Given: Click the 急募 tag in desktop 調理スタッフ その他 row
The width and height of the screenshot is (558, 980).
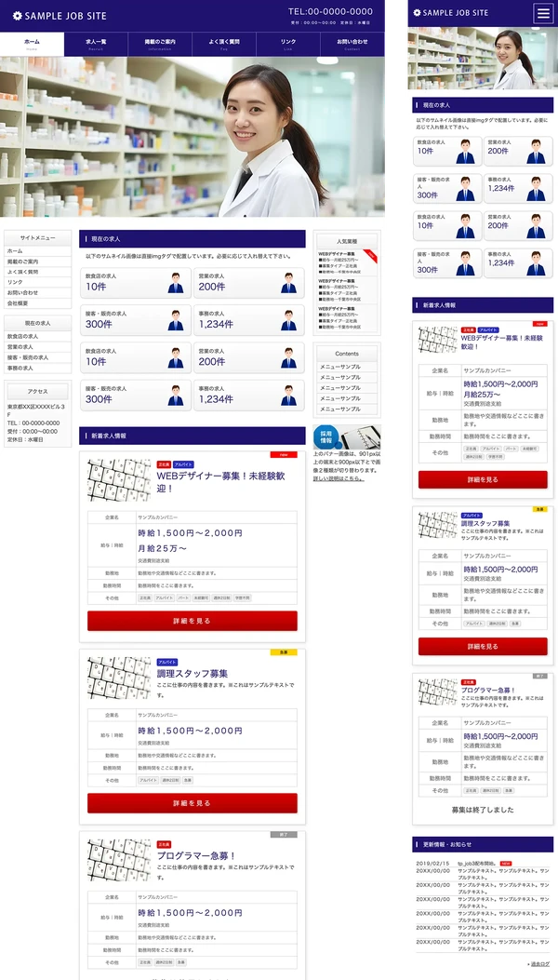Looking at the screenshot, I should pos(188,780).
